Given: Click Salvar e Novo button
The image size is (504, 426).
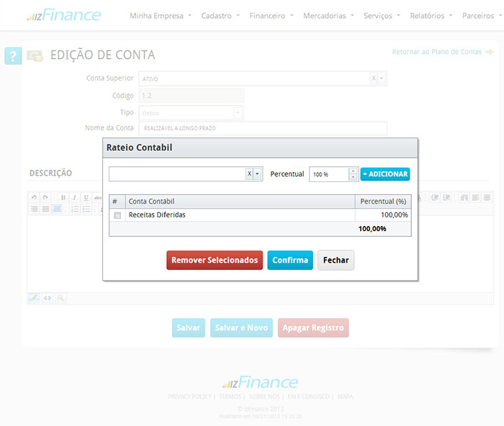Looking at the screenshot, I should pos(241,327).
